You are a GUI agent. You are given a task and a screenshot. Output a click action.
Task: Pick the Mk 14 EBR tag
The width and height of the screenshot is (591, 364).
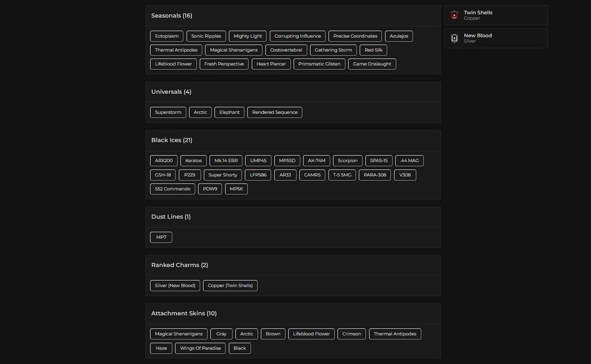(226, 161)
